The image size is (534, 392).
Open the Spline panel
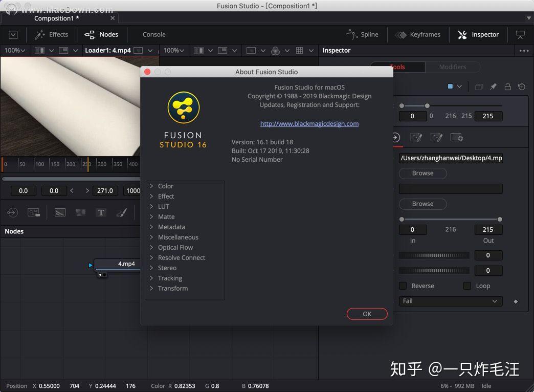[364, 34]
